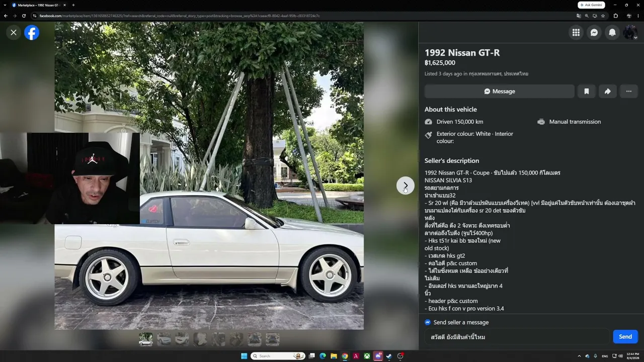Click the listing title 1992 Nissan GT-R
This screenshot has height=362, width=644.
click(x=462, y=53)
